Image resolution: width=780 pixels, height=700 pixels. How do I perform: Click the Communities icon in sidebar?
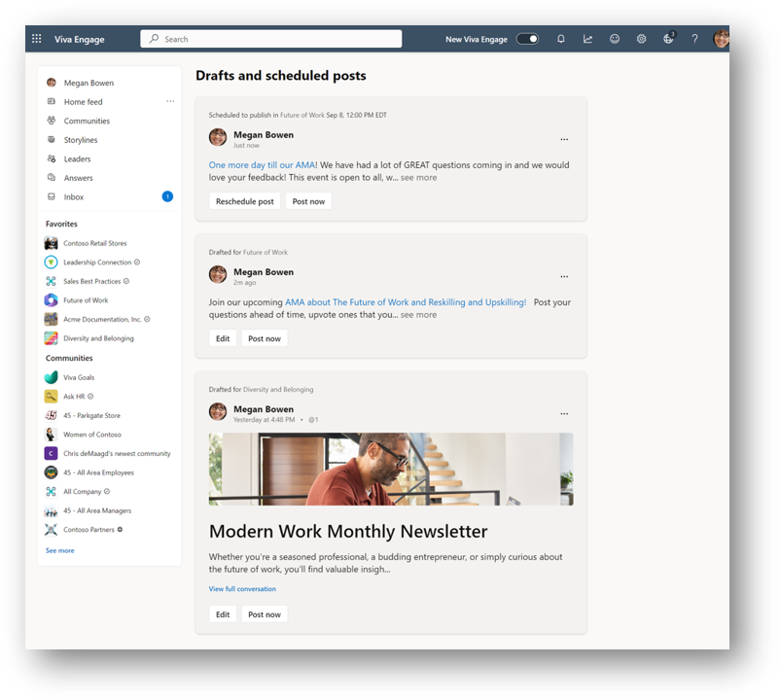point(52,121)
